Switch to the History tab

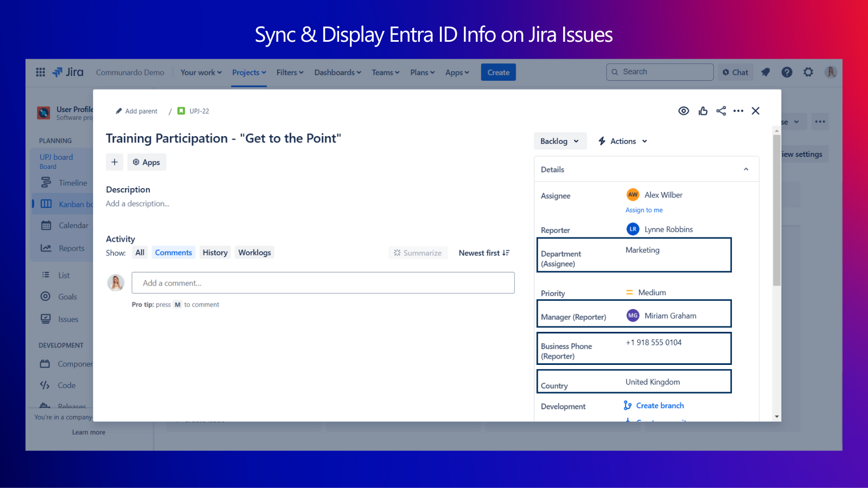point(215,253)
